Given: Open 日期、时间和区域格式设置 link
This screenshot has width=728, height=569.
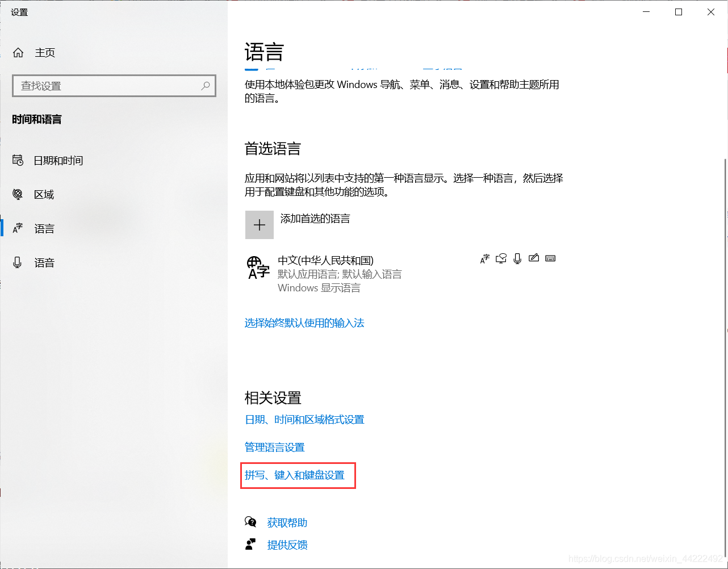Looking at the screenshot, I should point(304,420).
